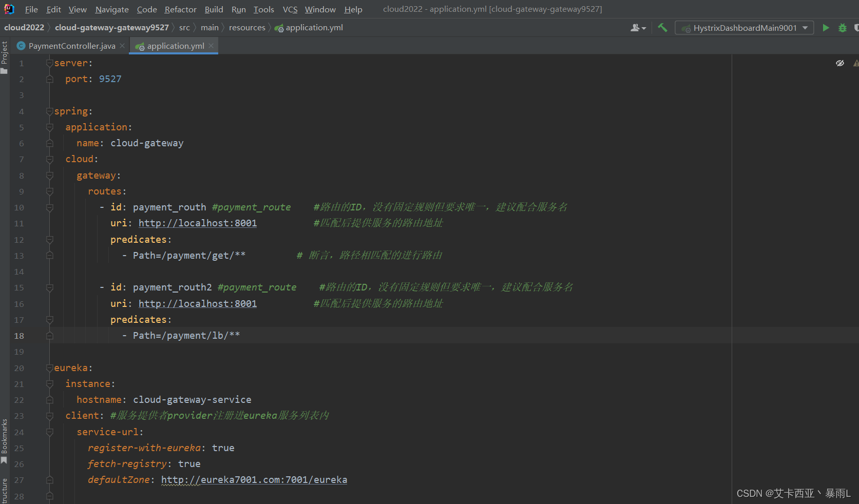Start debugging with bug icon

point(842,28)
